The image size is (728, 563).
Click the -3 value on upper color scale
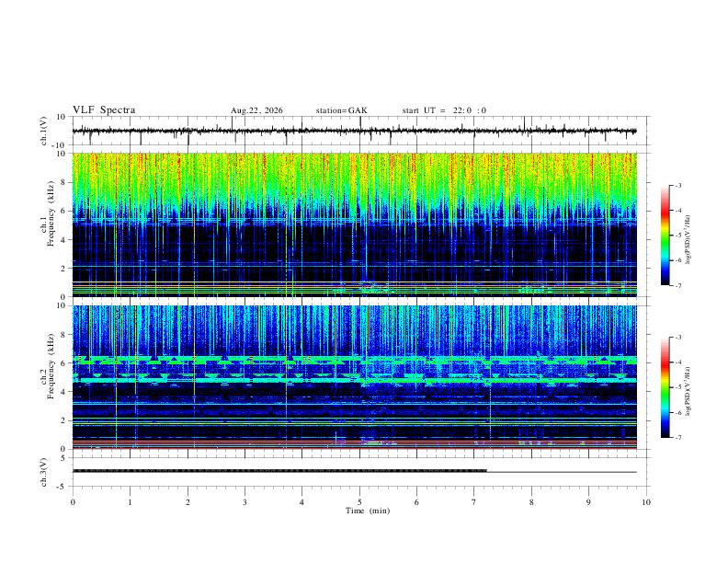pos(677,185)
